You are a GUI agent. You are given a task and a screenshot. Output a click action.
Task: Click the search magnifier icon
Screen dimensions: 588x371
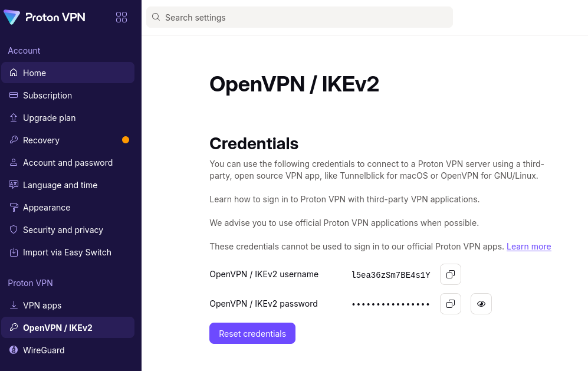[x=156, y=17]
